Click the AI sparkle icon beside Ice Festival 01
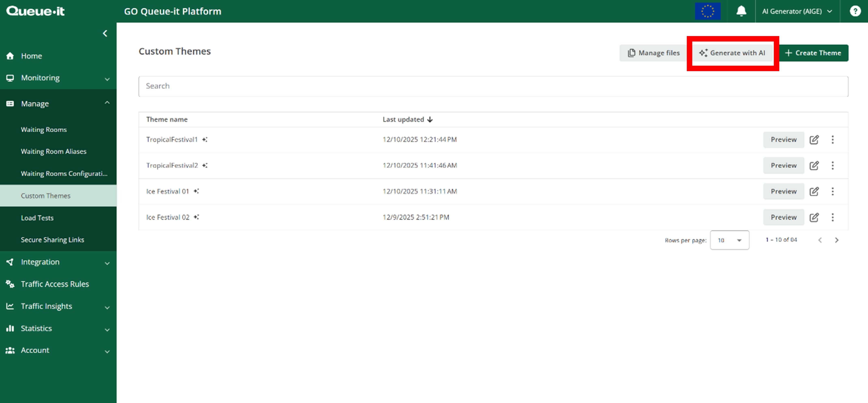Viewport: 868px width, 403px height. point(197,191)
